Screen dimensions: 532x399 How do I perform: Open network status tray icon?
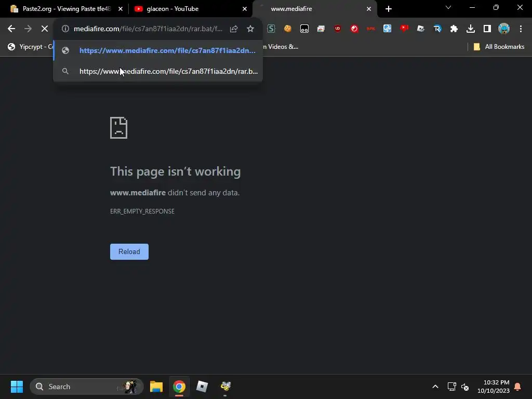click(x=451, y=387)
